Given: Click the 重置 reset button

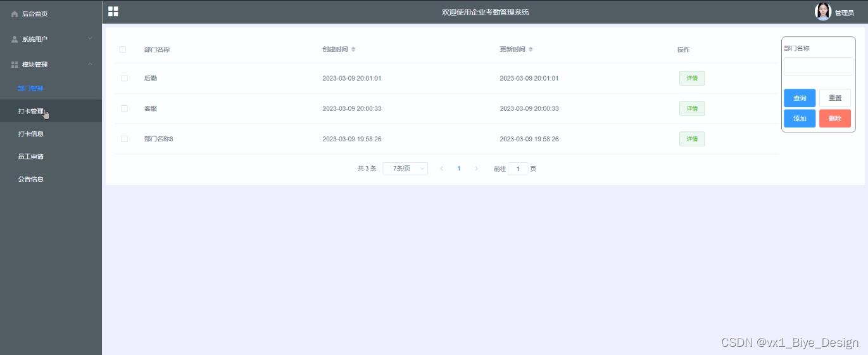Looking at the screenshot, I should [835, 98].
